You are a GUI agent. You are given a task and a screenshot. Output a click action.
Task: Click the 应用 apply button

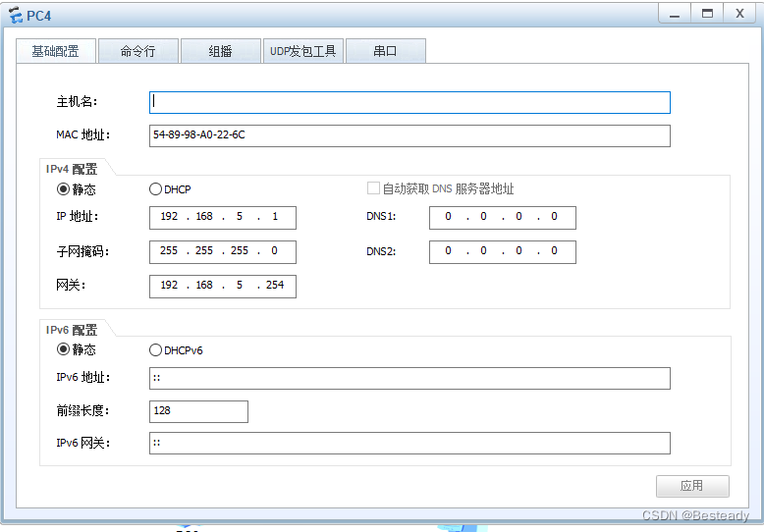click(x=692, y=486)
